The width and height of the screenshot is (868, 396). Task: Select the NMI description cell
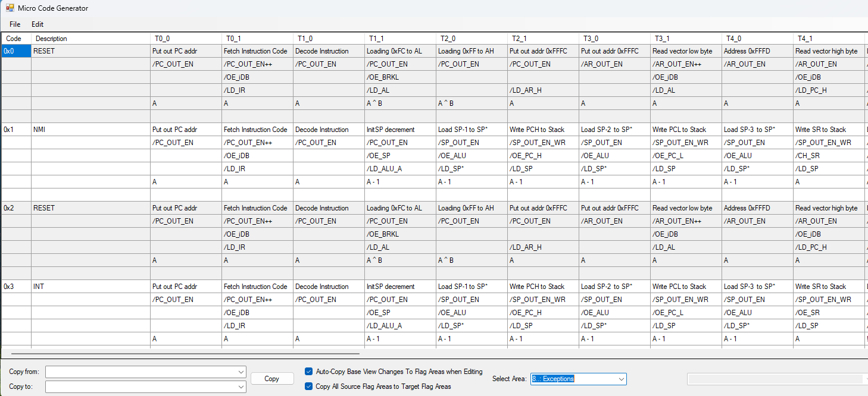(x=89, y=130)
